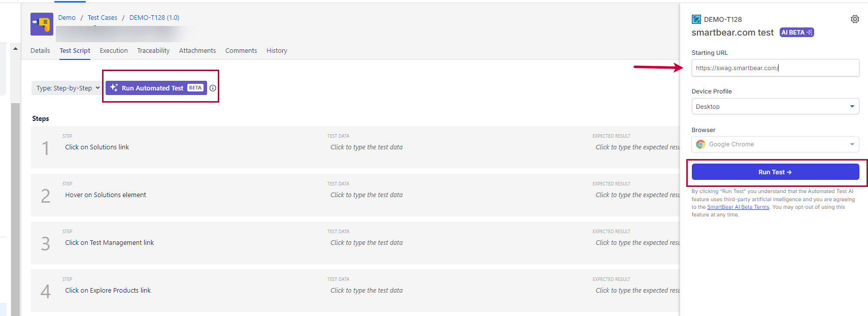Open the Traceability tab

coord(153,51)
